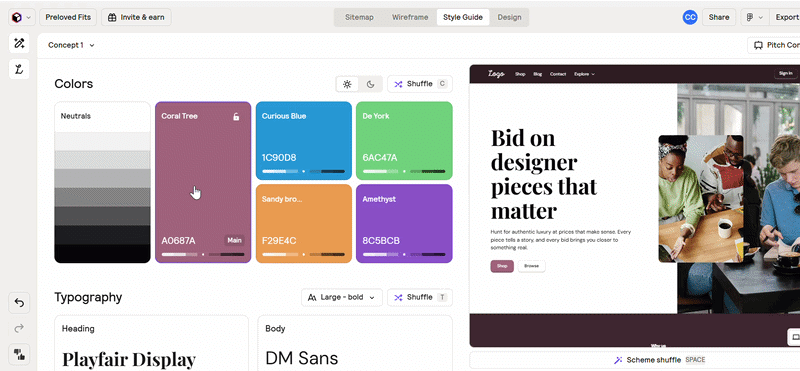800x371 pixels.
Task: Click the redo arrow icon
Action: pos(19,329)
